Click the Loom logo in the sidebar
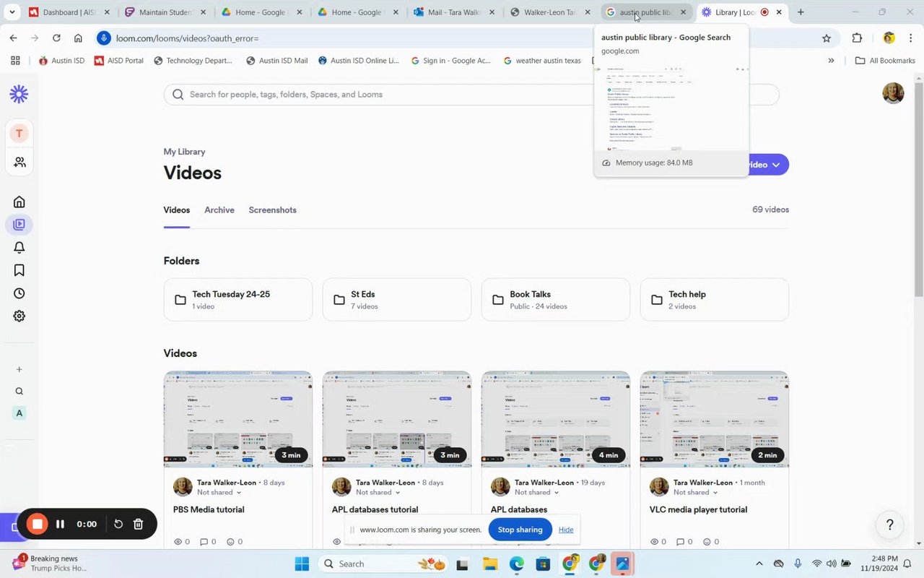Screen dimensions: 924x578 19,93
